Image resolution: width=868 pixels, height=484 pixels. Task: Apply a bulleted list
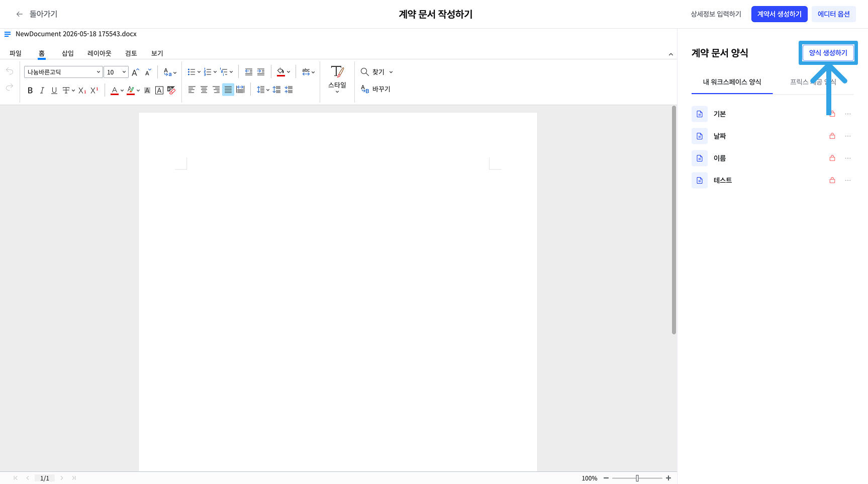coord(191,72)
